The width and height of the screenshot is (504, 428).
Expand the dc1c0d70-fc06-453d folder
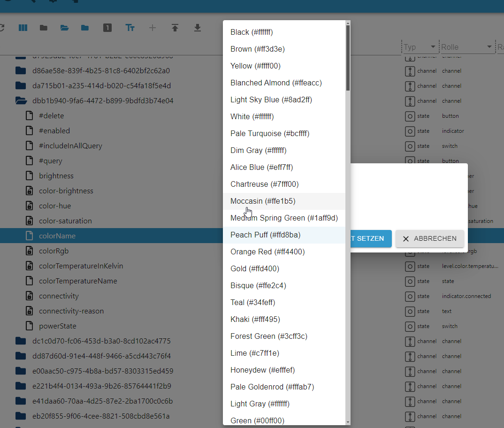point(21,341)
